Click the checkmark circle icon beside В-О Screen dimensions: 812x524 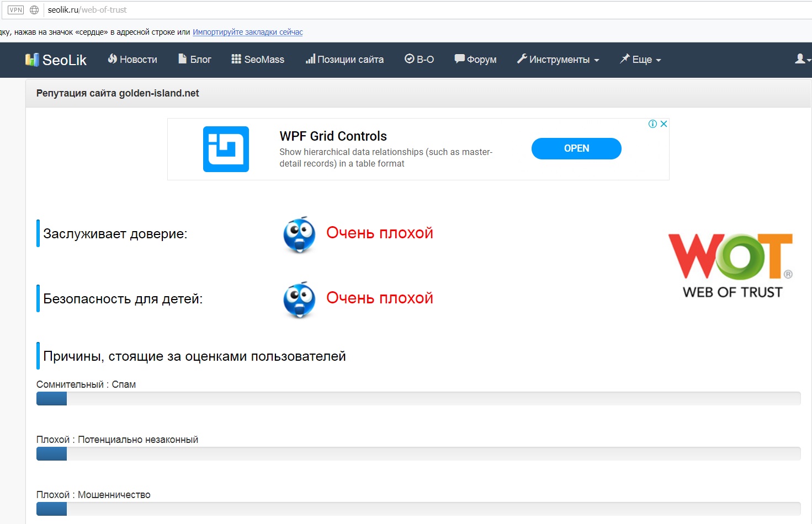pos(410,58)
